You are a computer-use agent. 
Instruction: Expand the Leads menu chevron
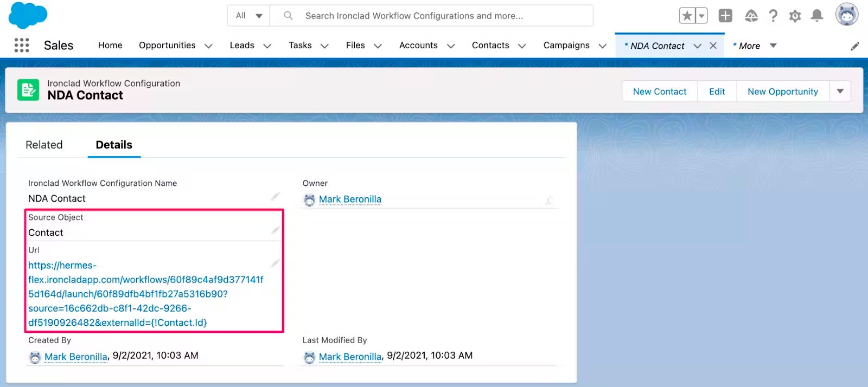click(x=267, y=46)
